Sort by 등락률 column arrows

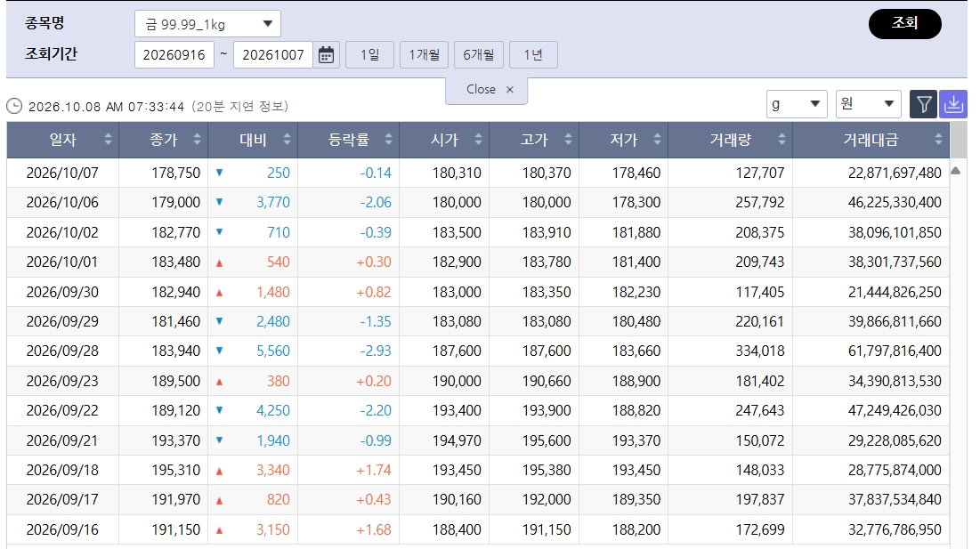point(388,140)
